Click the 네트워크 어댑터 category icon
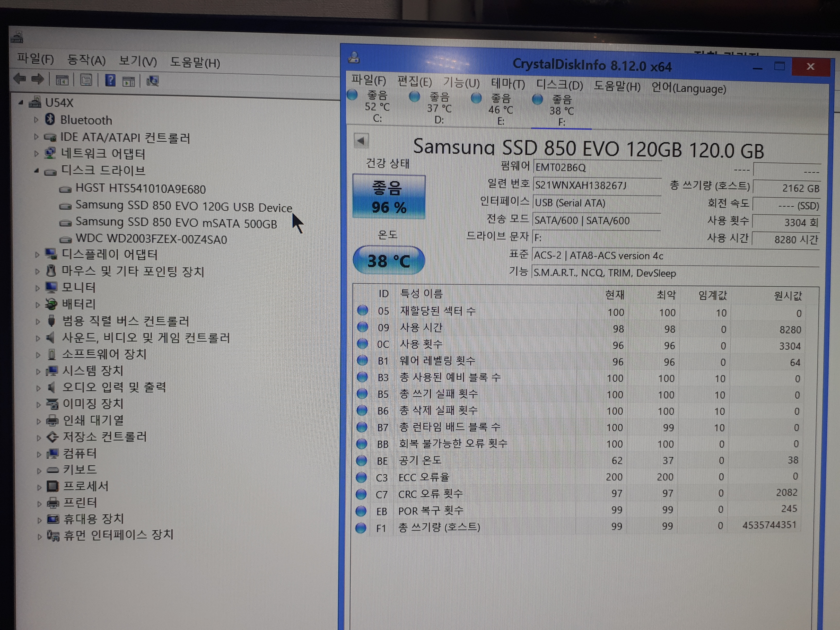Screen dimensions: 840x630 [50, 153]
